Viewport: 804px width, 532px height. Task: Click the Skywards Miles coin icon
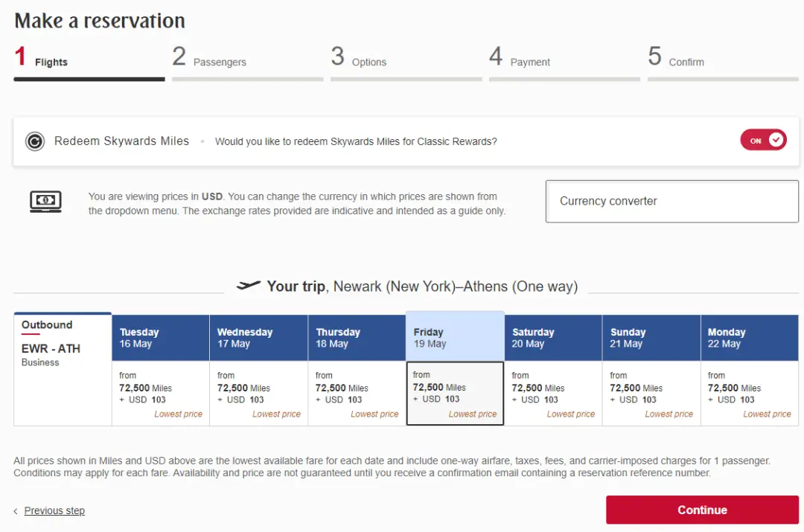pos(35,141)
